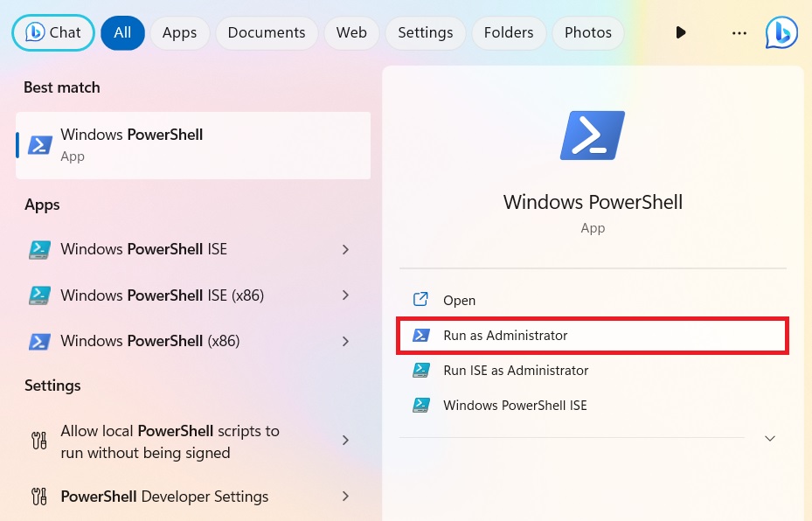Expand the Windows PowerShell (x86) result chevron
The width and height of the screenshot is (812, 521).
pyautogui.click(x=345, y=341)
